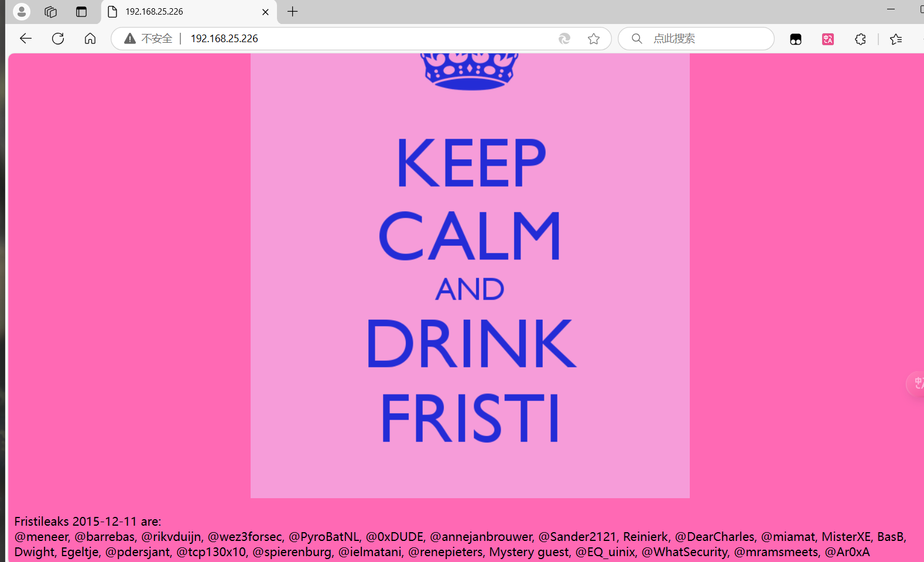Open the pink translate extension icon
This screenshot has width=924, height=562.
coord(828,39)
